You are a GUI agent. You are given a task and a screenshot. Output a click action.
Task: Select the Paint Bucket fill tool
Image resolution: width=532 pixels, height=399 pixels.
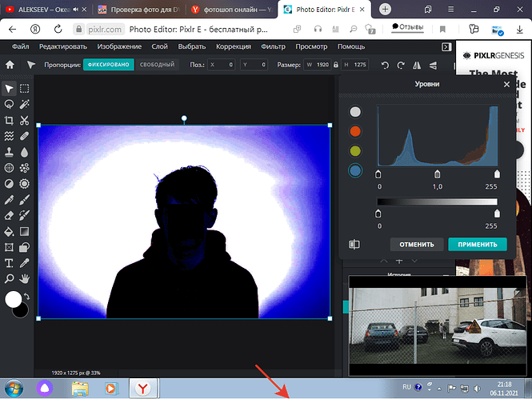9,231
